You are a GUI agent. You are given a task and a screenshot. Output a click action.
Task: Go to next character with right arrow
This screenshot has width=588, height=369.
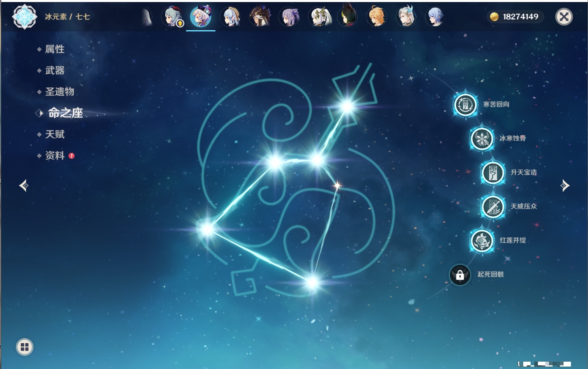point(565,186)
